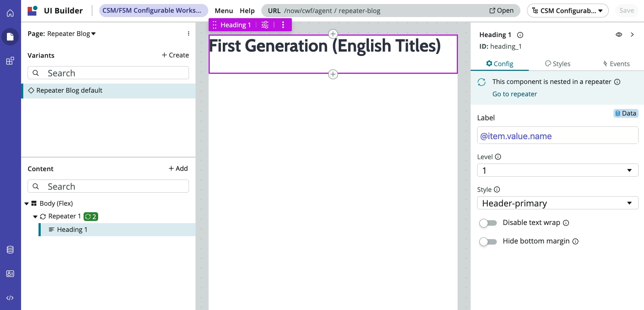Open page options three-dot menu
The image size is (644, 310).
pyautogui.click(x=188, y=33)
